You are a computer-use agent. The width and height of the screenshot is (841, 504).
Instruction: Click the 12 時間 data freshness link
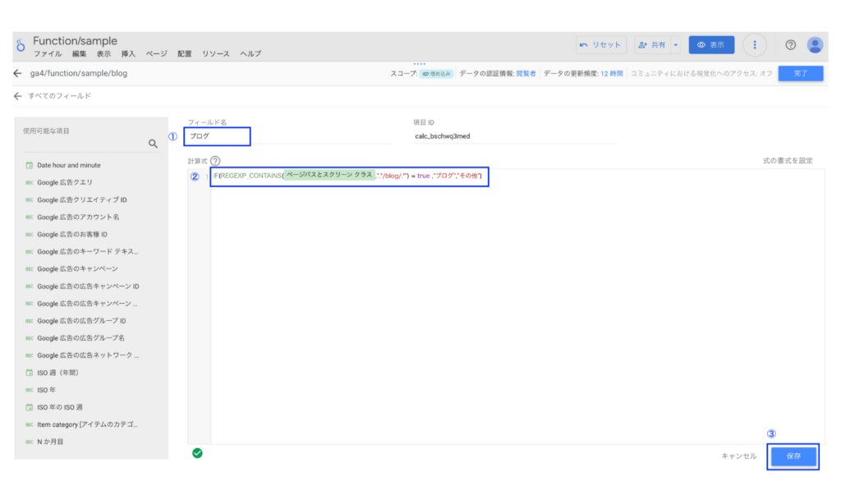[610, 73]
